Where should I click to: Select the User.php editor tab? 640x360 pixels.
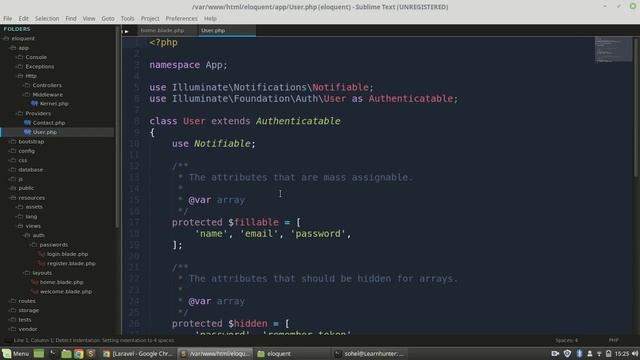pos(227,31)
